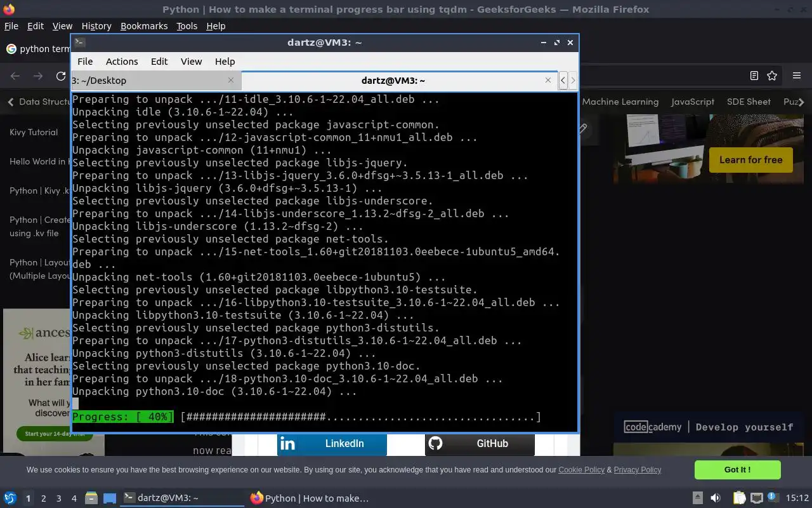Click the Ancestry start 14-day button

55,434
